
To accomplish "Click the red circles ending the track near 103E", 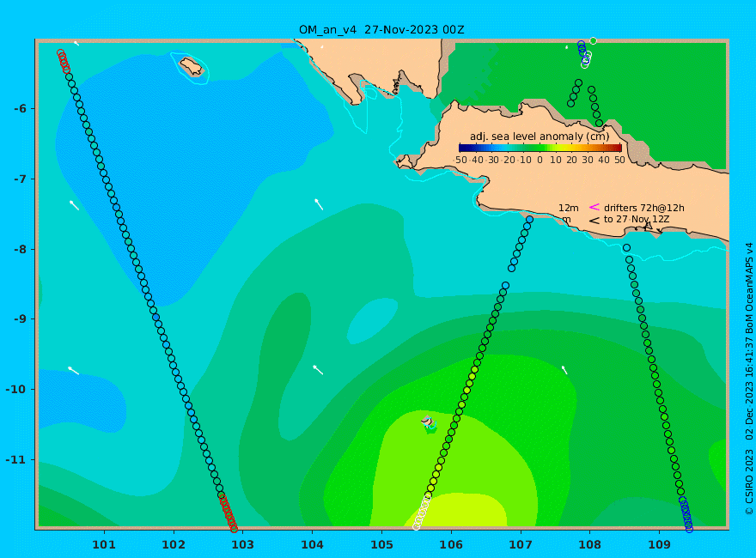I will pyautogui.click(x=229, y=513).
